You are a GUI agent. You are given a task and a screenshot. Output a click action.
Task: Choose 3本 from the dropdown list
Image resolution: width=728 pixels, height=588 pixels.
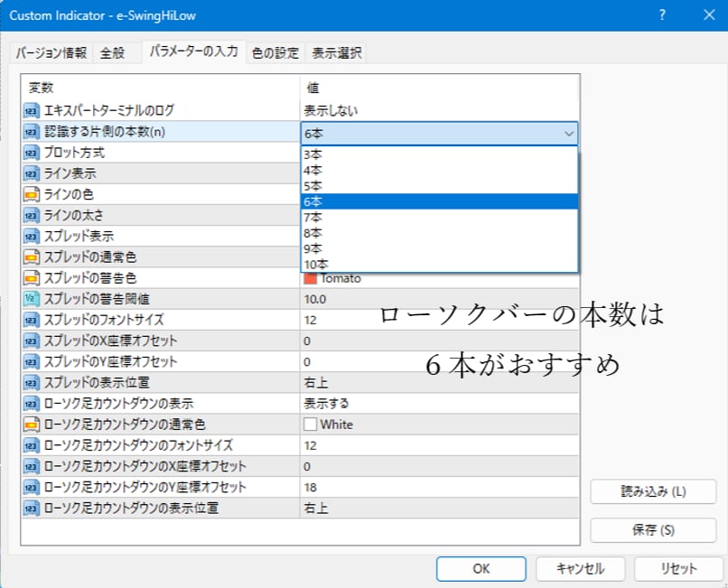(439, 154)
